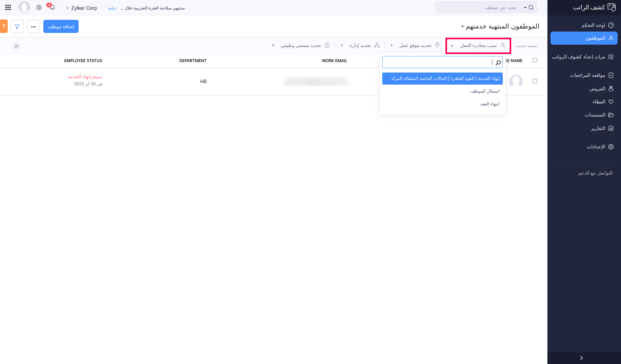Expand the تحديد موقع عمل filter
The height and width of the screenshot is (364, 621).
pyautogui.click(x=415, y=45)
